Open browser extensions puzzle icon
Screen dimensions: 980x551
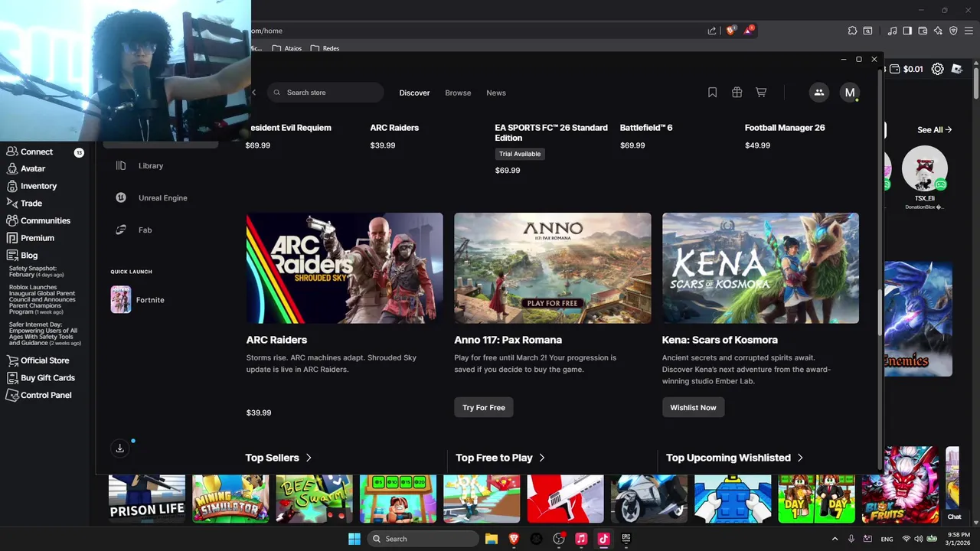[x=852, y=31]
